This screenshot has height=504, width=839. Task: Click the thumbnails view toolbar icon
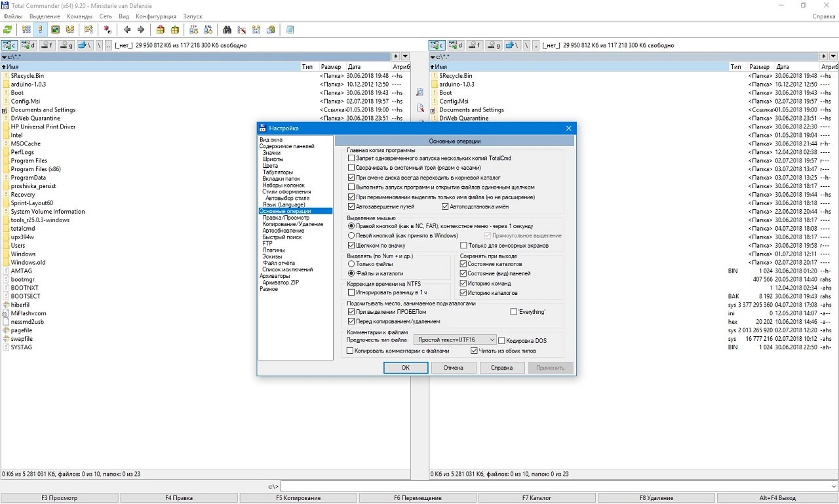click(55, 29)
